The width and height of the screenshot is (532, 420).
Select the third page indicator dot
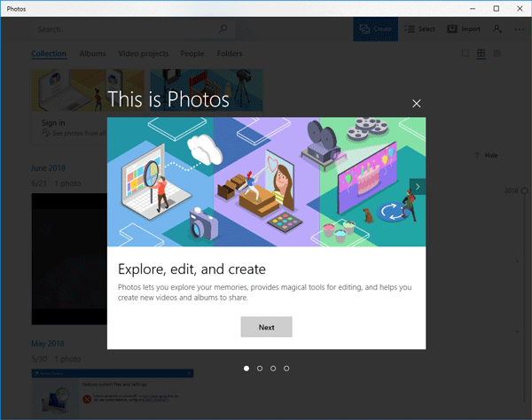[273, 369]
